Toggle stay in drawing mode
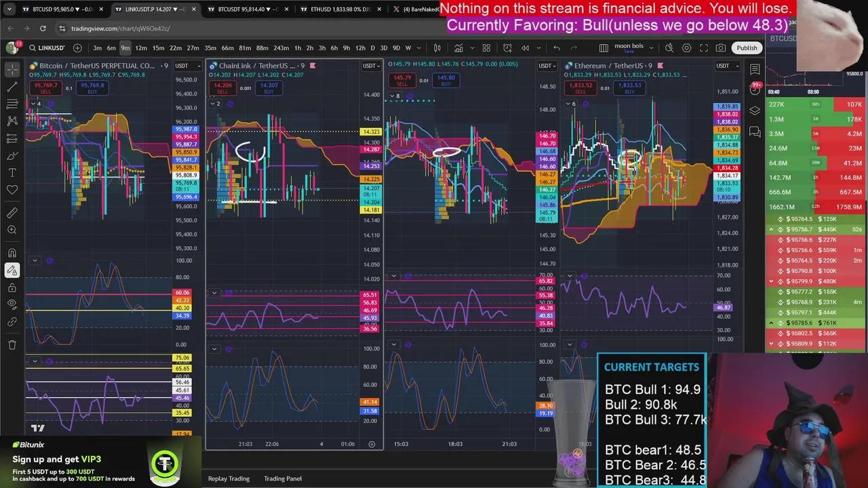Viewport: 868px width, 488px height. click(12, 270)
